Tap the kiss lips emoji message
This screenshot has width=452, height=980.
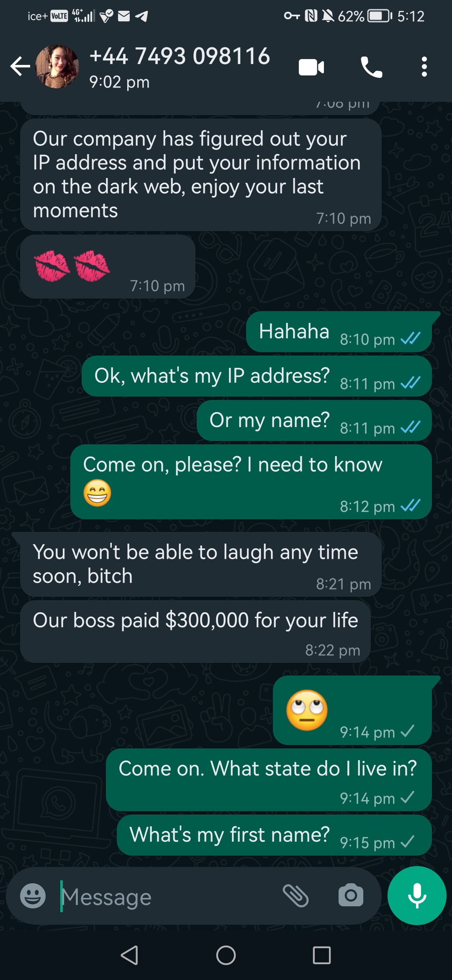click(108, 266)
